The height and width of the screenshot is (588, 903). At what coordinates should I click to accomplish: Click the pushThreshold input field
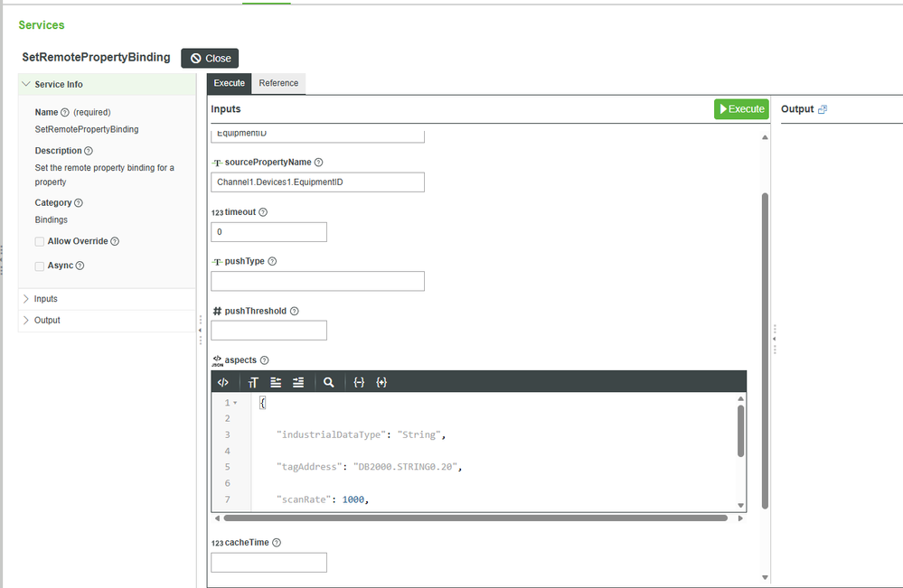coord(269,331)
